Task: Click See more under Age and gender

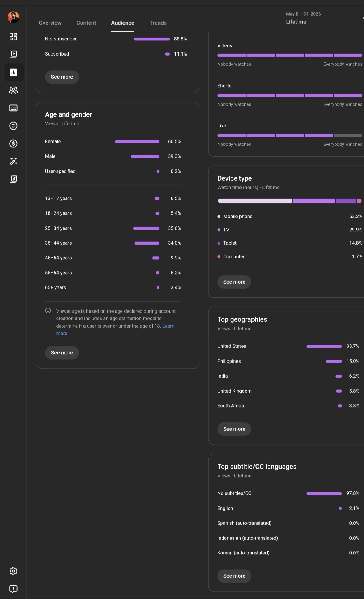Action: 62,353
